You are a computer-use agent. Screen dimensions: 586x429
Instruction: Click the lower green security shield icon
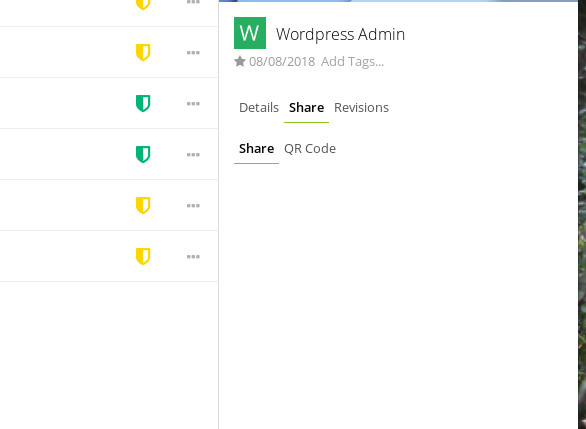pyautogui.click(x=143, y=154)
